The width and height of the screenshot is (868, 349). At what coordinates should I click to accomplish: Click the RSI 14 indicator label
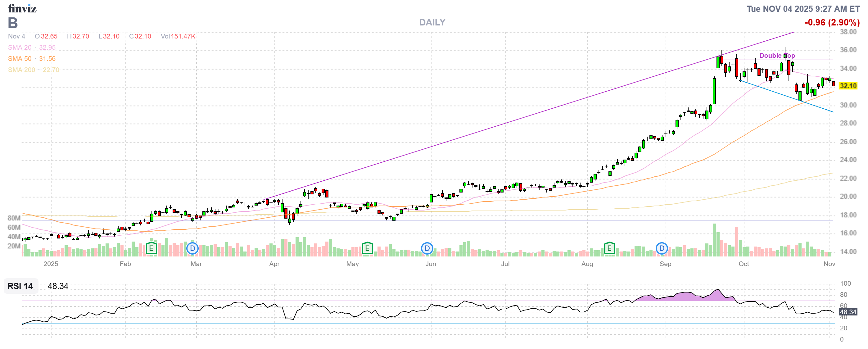point(20,286)
